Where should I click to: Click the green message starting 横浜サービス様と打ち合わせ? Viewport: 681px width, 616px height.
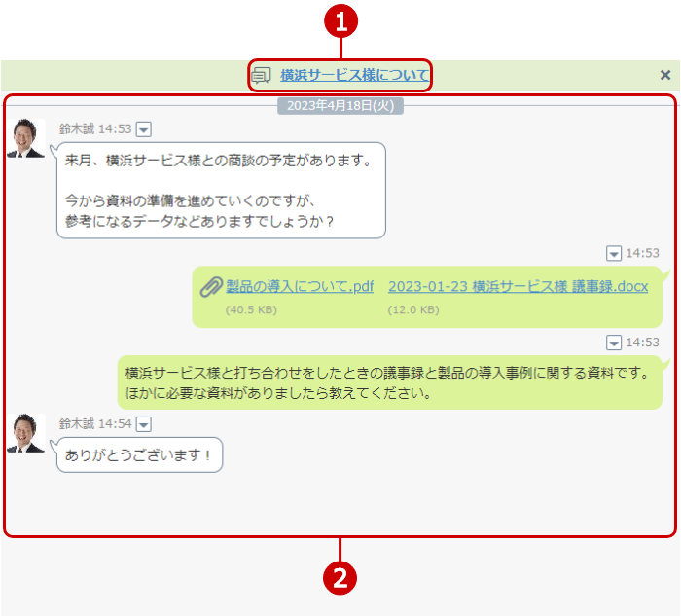pyautogui.click(x=390, y=382)
